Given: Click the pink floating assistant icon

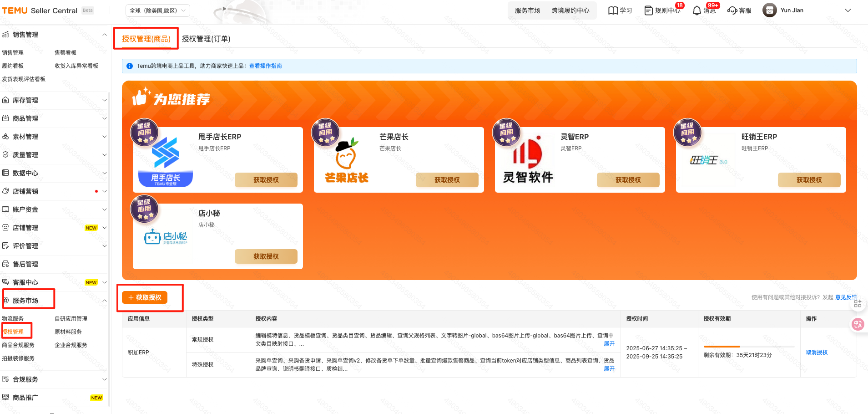Looking at the screenshot, I should (x=858, y=324).
